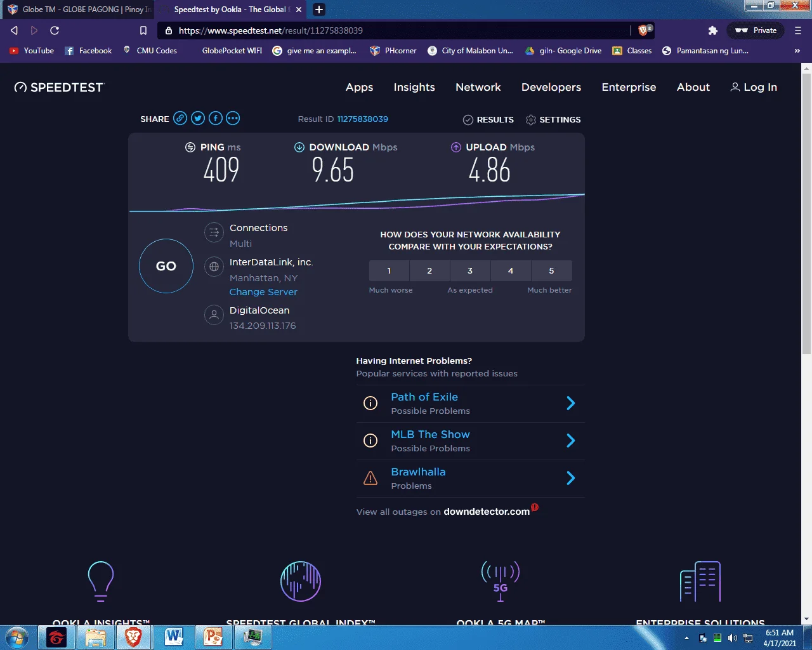Rate network availability as 1

pyautogui.click(x=389, y=270)
